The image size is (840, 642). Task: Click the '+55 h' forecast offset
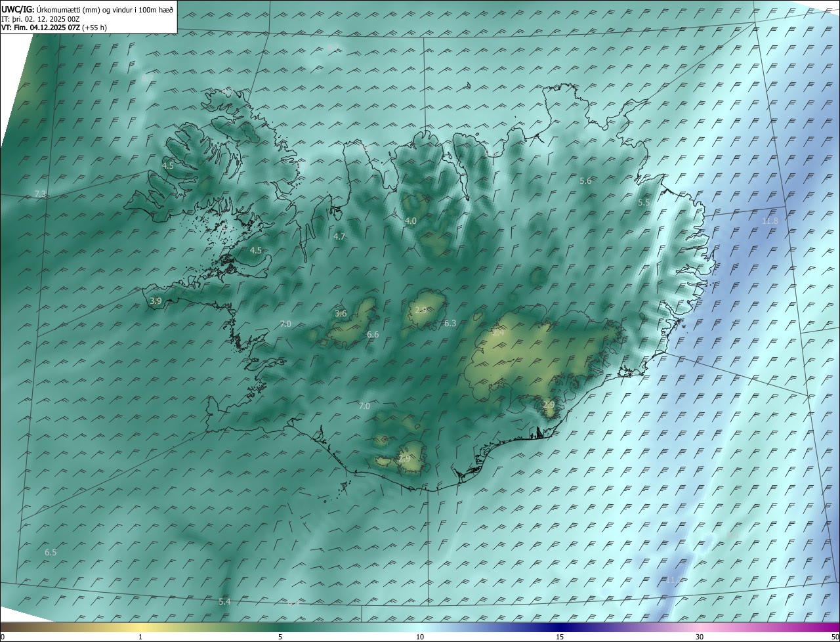click(94, 28)
